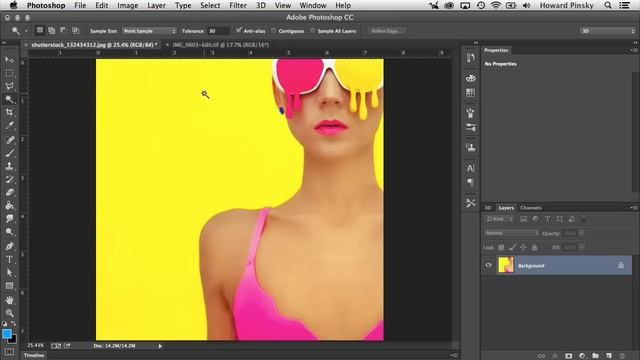Viewport: 640px width, 360px height.
Task: Open the Fill slider arrow
Action: click(582, 247)
